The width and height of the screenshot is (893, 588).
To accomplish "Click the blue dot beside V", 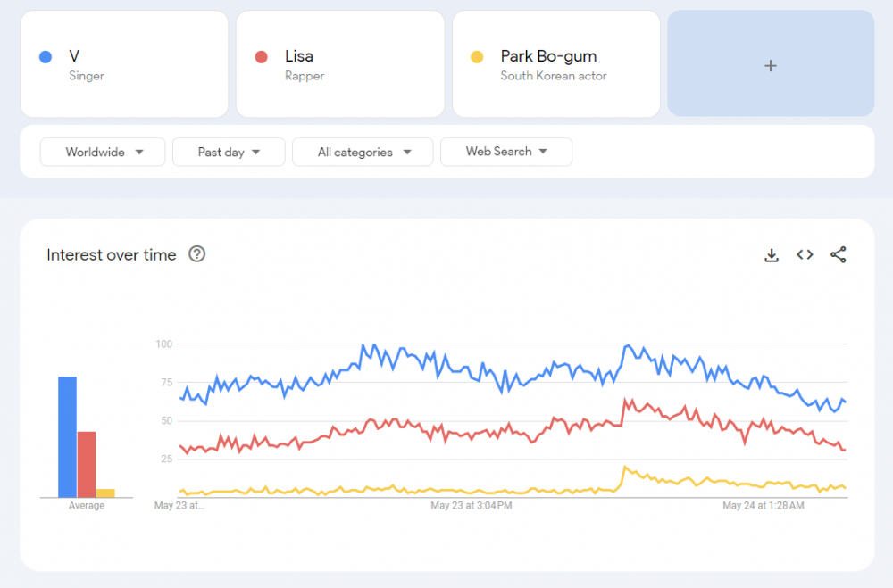I will [46, 57].
